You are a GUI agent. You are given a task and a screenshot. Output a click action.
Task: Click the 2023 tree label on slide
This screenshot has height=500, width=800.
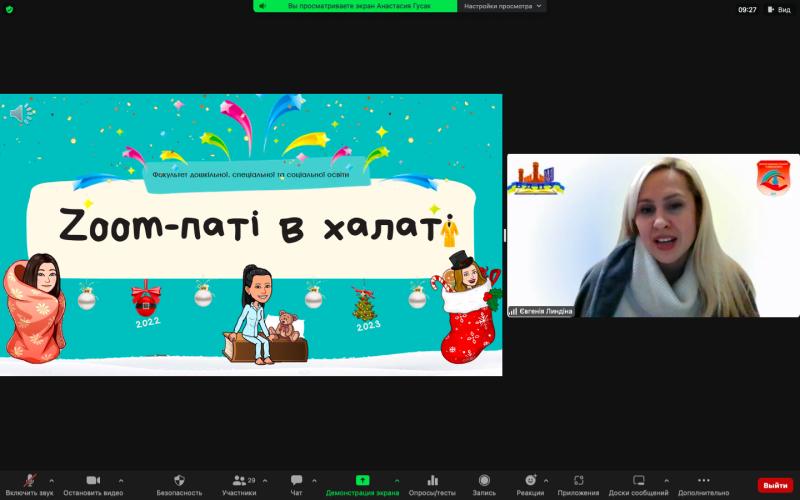click(x=368, y=326)
